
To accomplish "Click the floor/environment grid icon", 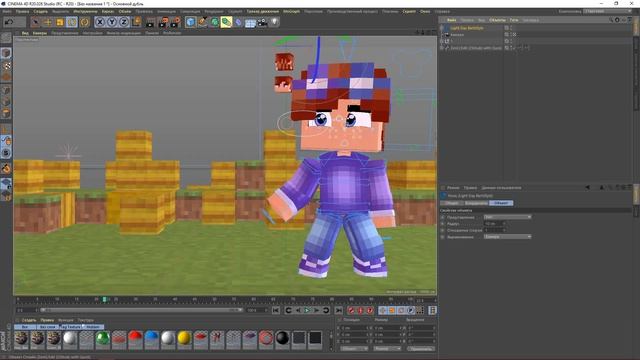I will pyautogui.click(x=250, y=22).
